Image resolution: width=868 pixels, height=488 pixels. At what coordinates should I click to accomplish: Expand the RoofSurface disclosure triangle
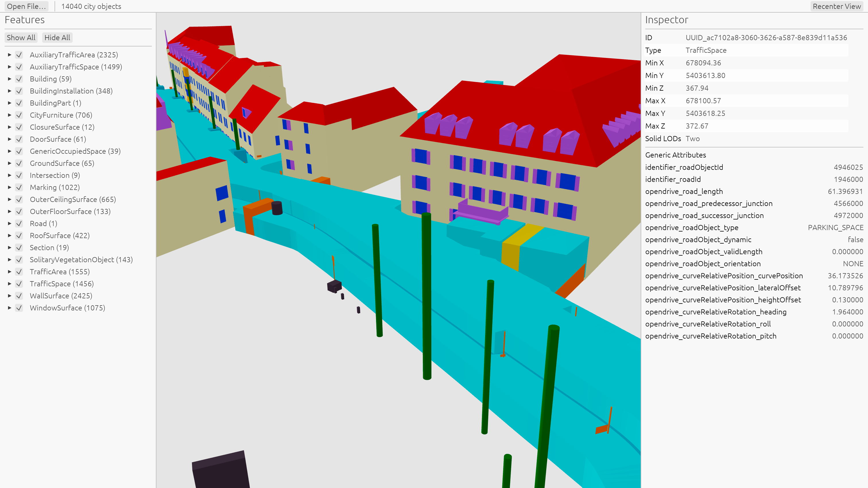(x=9, y=236)
